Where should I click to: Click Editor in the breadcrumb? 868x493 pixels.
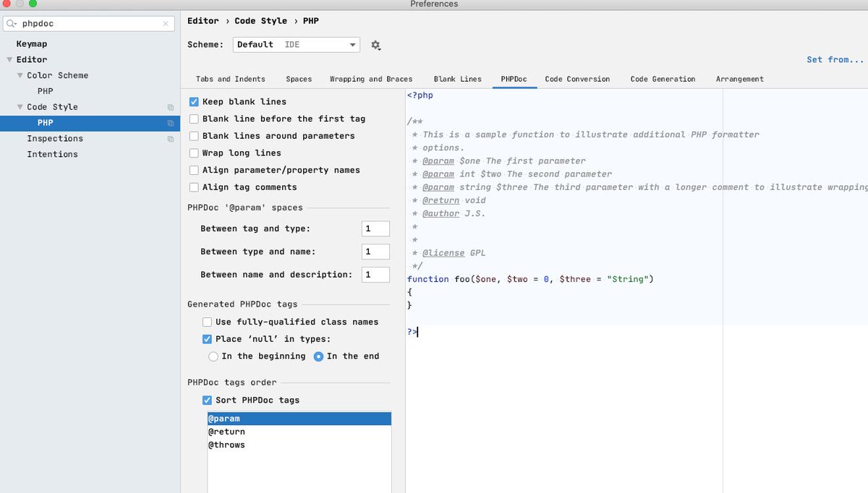click(203, 21)
